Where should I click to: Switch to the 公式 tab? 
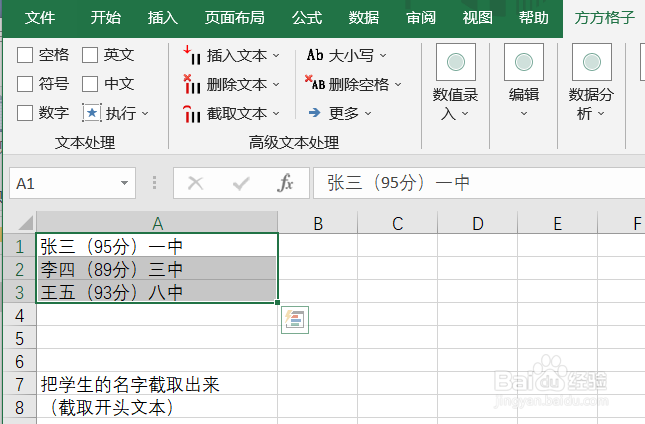point(307,18)
